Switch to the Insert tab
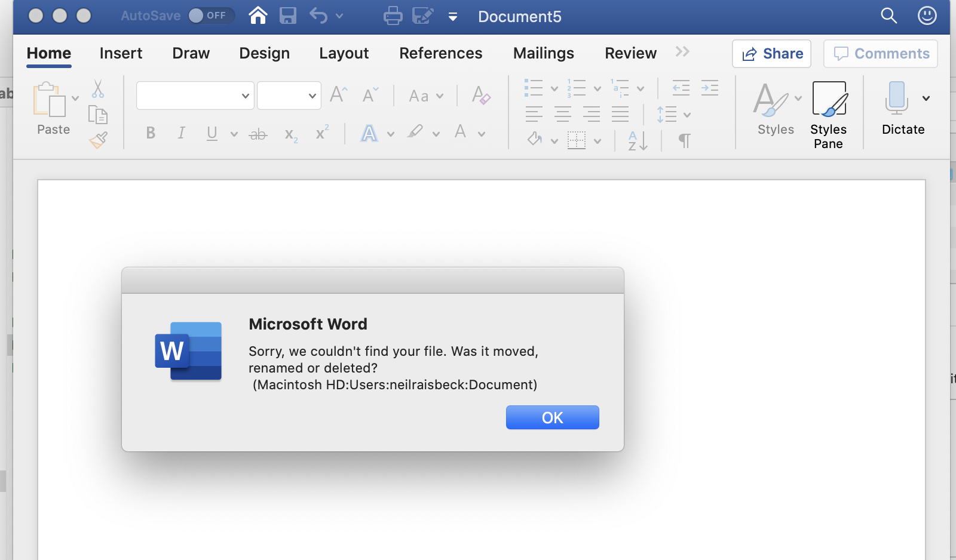Screen dimensions: 956x560 121,53
